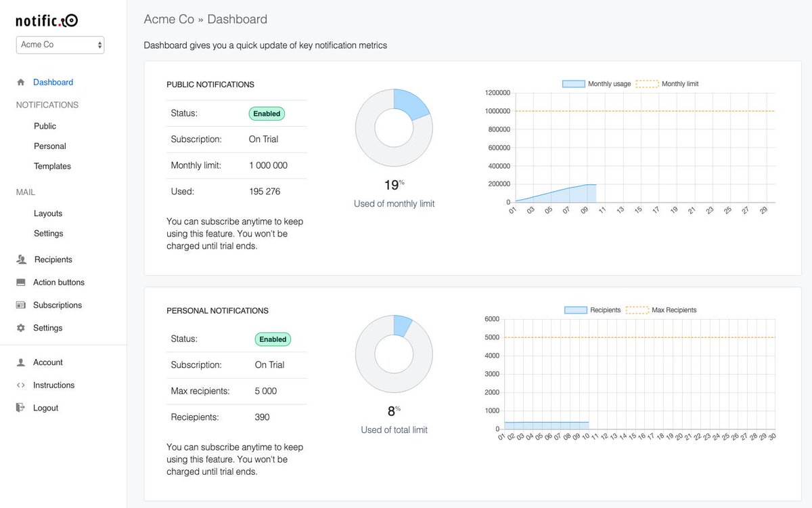This screenshot has width=812, height=508.
Task: Click the Dashboard home icon
Action: (x=21, y=81)
